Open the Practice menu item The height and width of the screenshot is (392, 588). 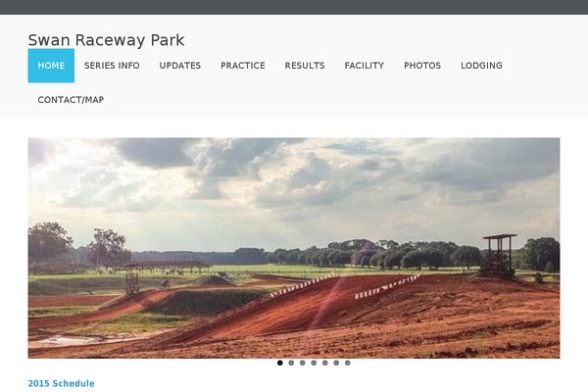243,66
